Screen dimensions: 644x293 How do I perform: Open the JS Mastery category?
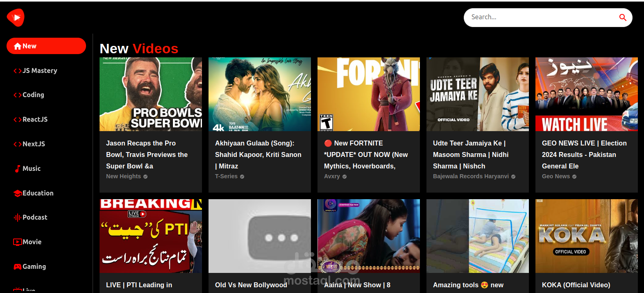tap(46, 70)
